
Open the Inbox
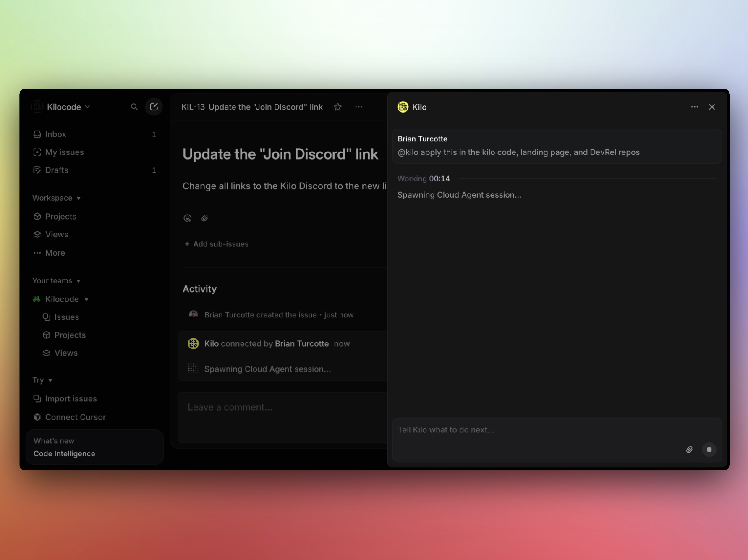pyautogui.click(x=94, y=134)
